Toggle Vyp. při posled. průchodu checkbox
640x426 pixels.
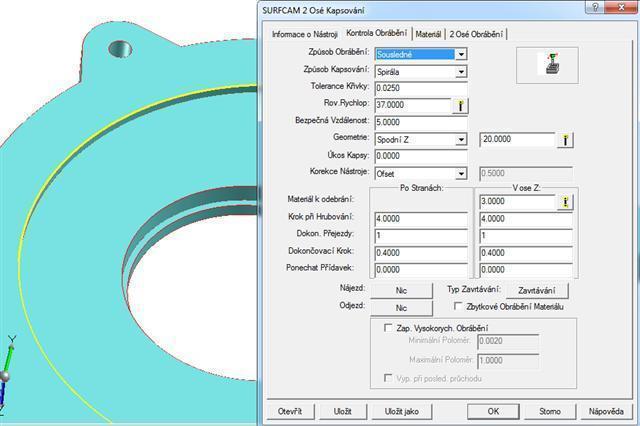point(388,378)
